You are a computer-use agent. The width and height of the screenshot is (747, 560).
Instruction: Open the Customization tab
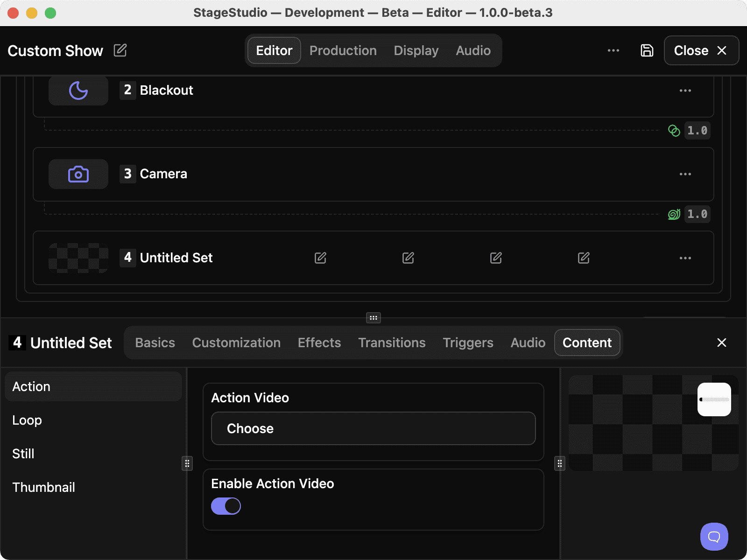(236, 343)
